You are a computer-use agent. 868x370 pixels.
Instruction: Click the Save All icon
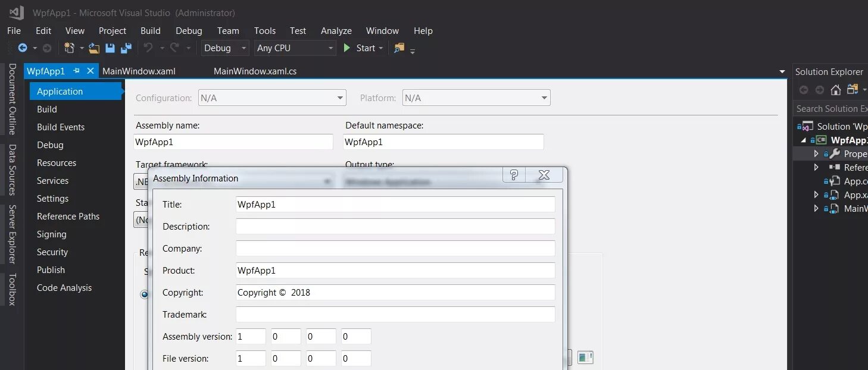(126, 48)
